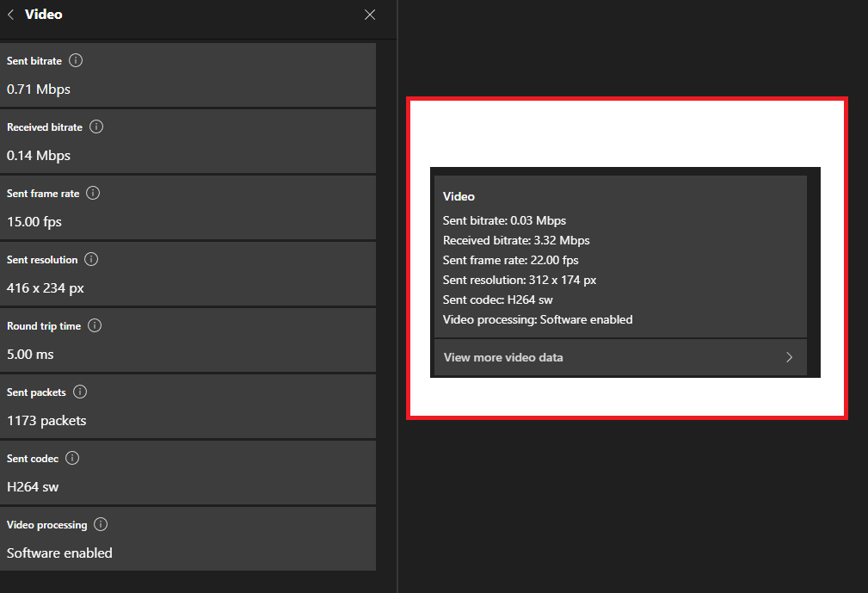Open the Round trip time info tooltip
The width and height of the screenshot is (868, 593).
94,325
